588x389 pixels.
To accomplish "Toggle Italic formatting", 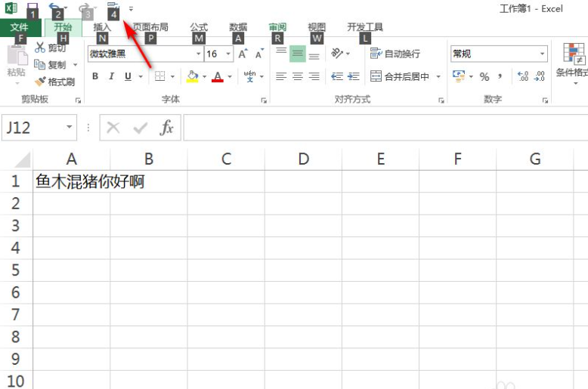I will pos(112,76).
